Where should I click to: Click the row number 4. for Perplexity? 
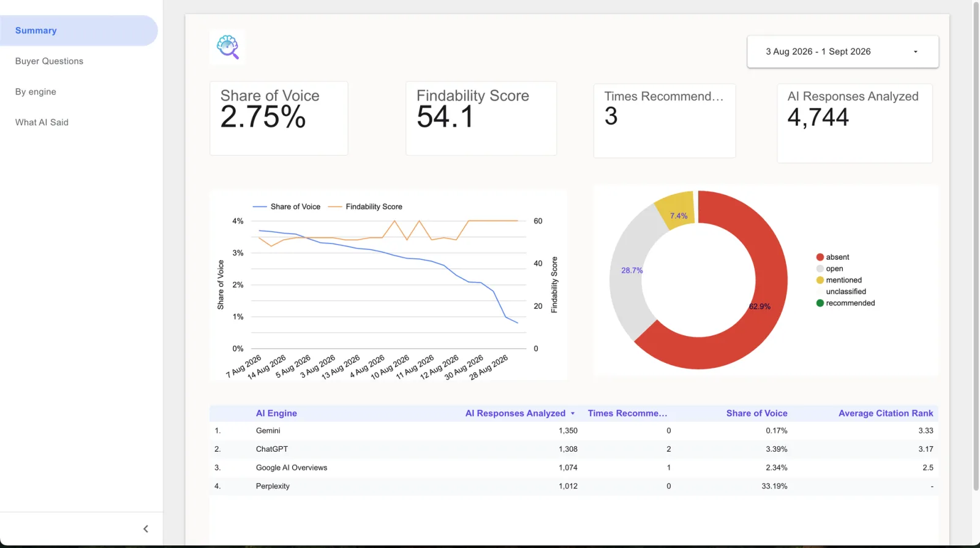pos(217,486)
